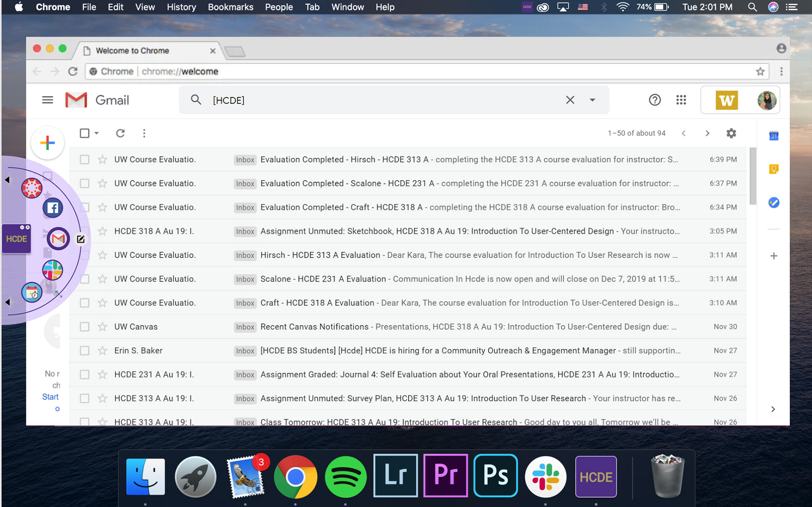Select calendar timer icon in the radial launcher
Screen dimensions: 812x507
tap(32, 292)
